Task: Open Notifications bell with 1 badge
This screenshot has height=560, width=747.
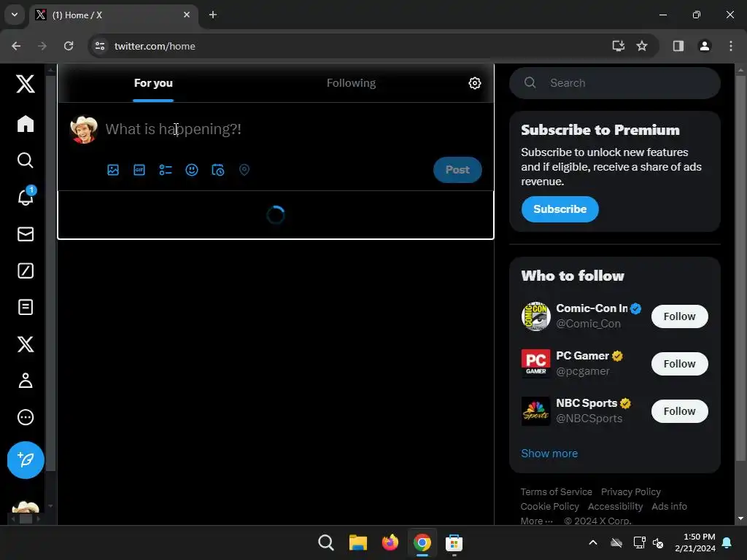Action: click(x=26, y=197)
